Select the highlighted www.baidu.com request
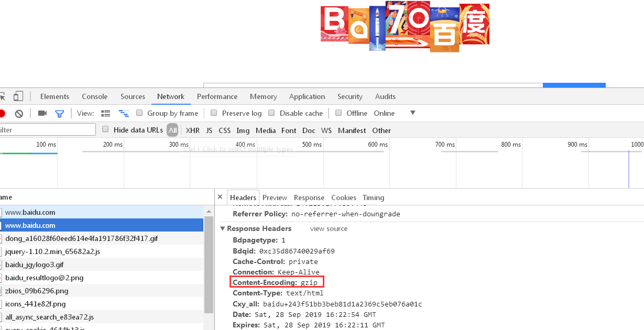644x330 pixels. click(x=102, y=225)
